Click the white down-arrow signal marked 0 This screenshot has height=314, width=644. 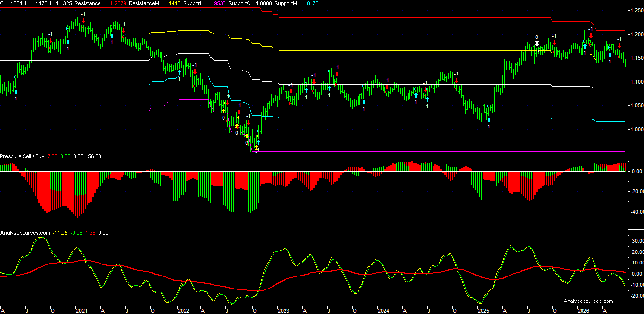tap(537, 44)
